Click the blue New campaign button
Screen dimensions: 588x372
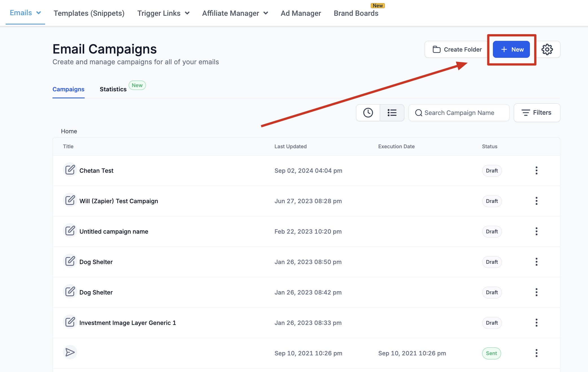tap(511, 49)
